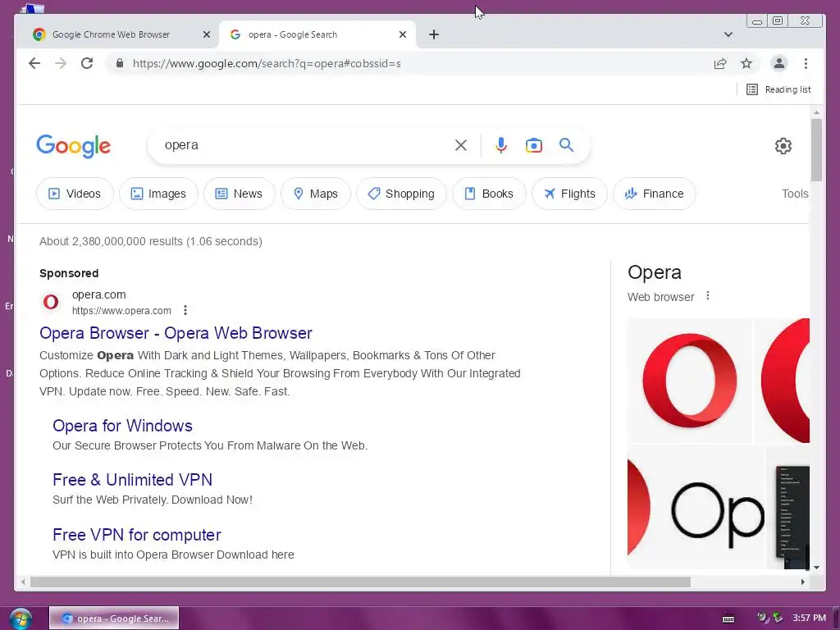Click the Opera title in knowledge panel
Viewport: 840px width, 630px height.
[x=654, y=272]
